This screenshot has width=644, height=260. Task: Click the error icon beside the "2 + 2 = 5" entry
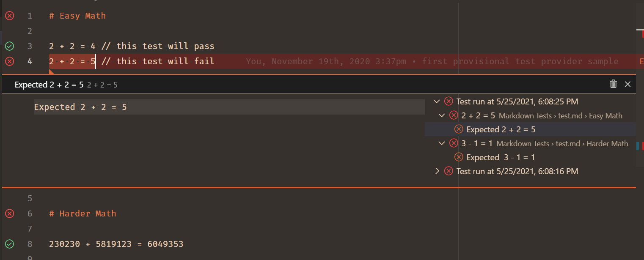[x=454, y=115]
